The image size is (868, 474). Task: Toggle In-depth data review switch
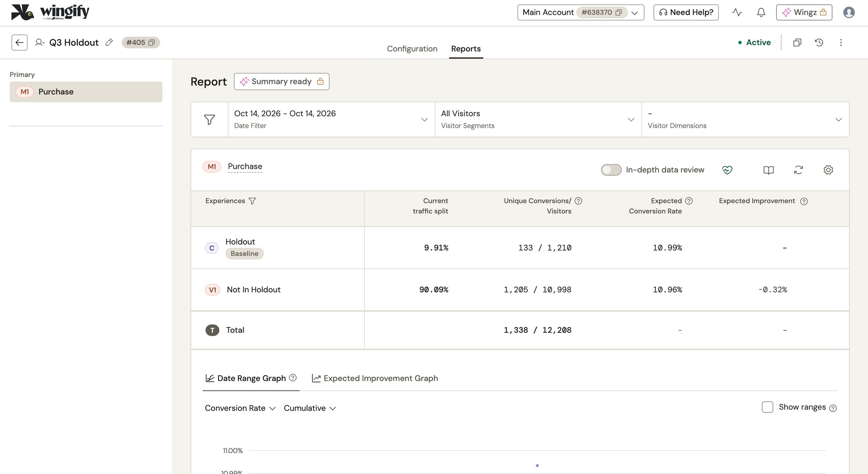click(611, 170)
